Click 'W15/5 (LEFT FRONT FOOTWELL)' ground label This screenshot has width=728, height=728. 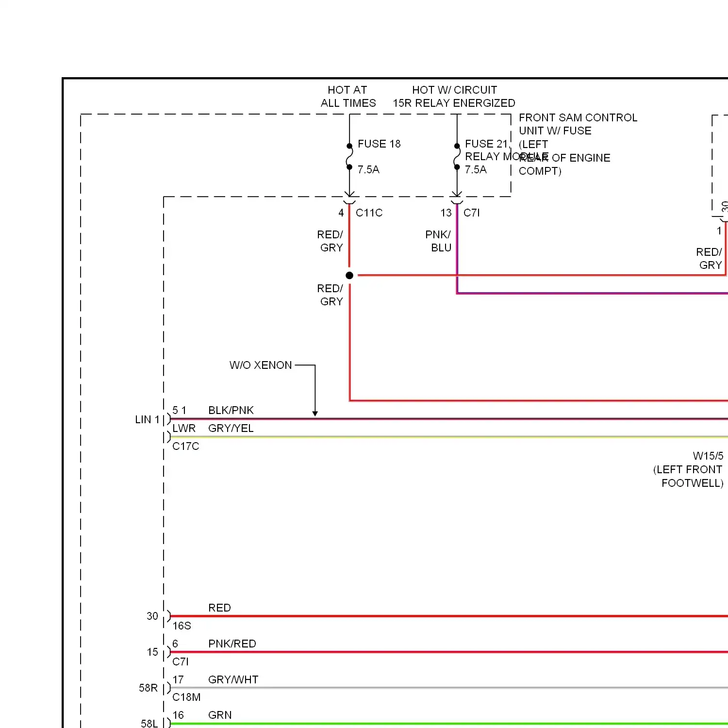[x=688, y=469]
